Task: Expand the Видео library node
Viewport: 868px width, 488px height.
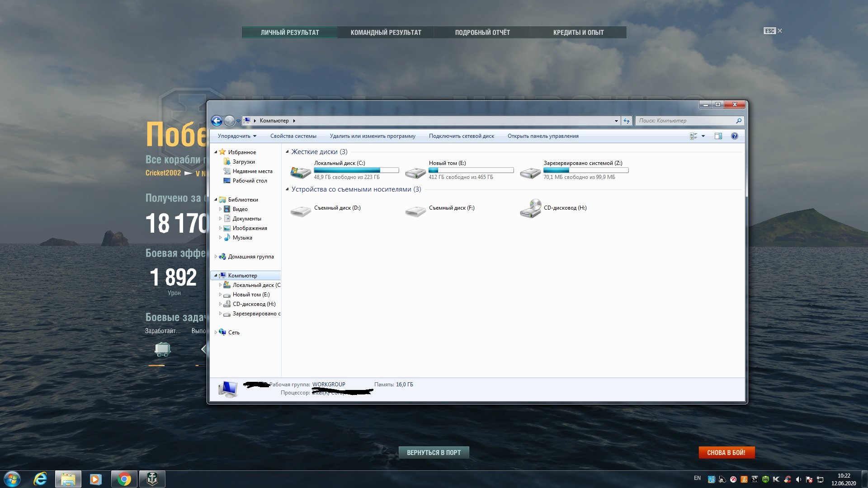Action: click(x=220, y=209)
